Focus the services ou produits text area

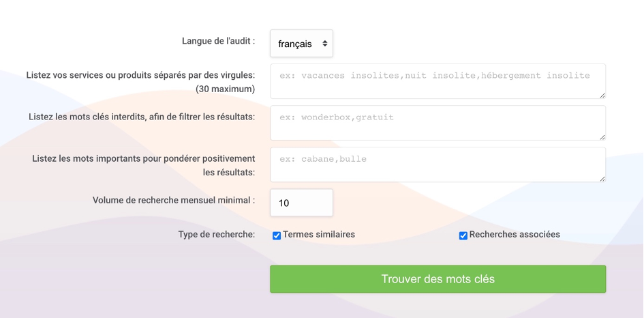[438, 81]
